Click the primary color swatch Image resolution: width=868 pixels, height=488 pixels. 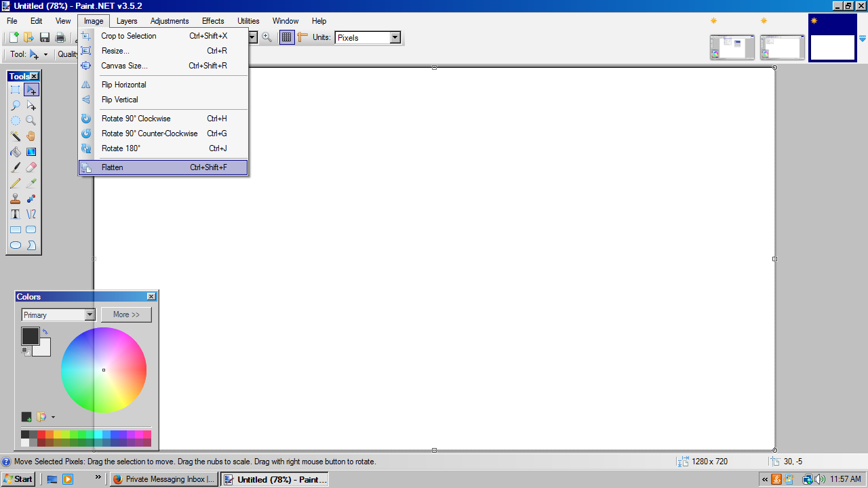coord(30,335)
